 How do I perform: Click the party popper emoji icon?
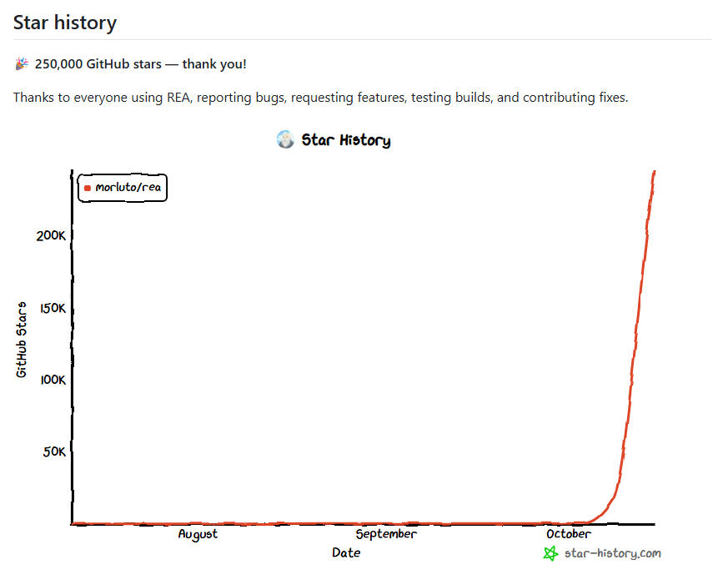[22, 63]
